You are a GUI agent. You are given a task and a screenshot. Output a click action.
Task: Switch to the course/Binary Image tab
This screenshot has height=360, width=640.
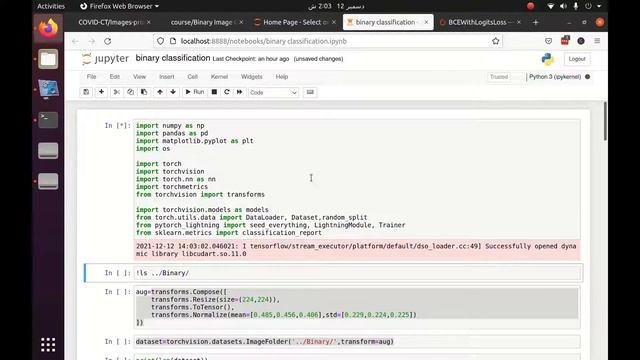[202, 22]
